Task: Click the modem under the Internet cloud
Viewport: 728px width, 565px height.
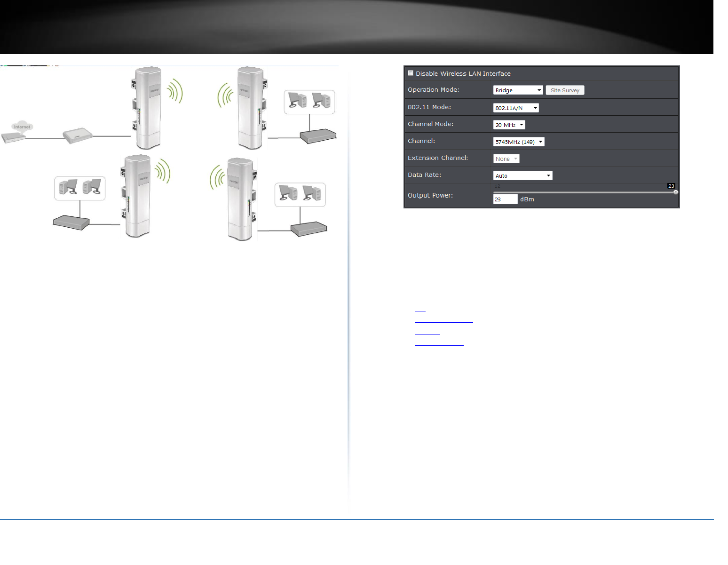Action: pyautogui.click(x=13, y=137)
